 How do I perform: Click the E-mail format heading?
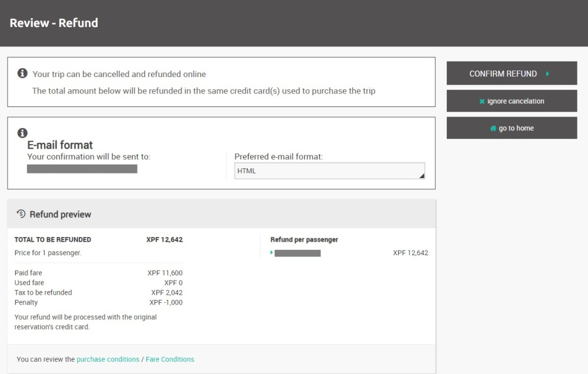(60, 145)
